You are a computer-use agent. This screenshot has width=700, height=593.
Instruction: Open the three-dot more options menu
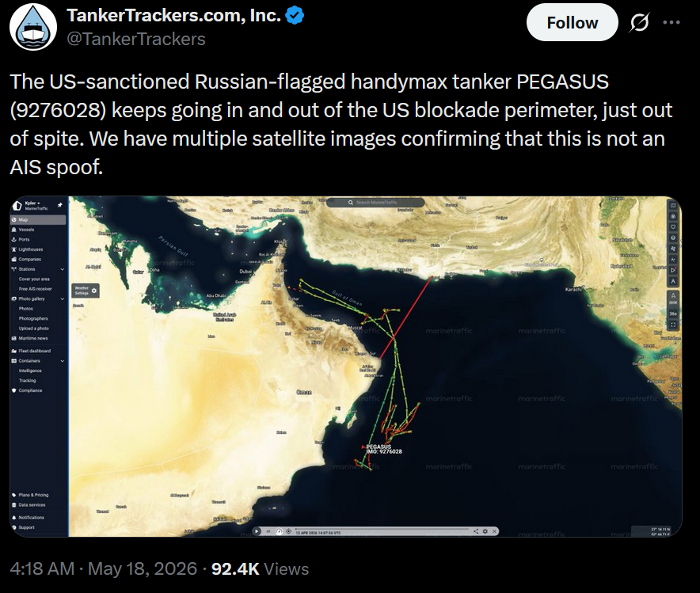pyautogui.click(x=671, y=22)
